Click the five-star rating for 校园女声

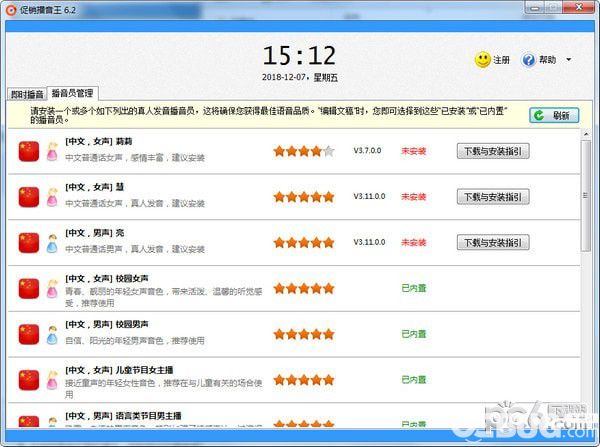point(304,288)
